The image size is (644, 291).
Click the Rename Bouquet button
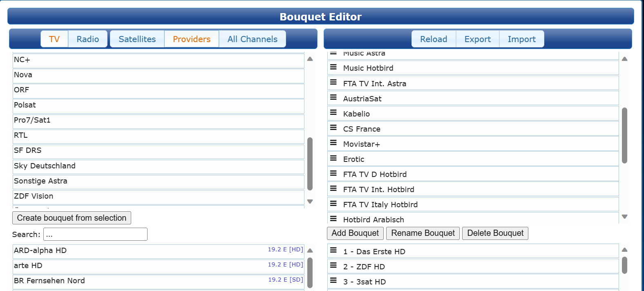pyautogui.click(x=423, y=233)
